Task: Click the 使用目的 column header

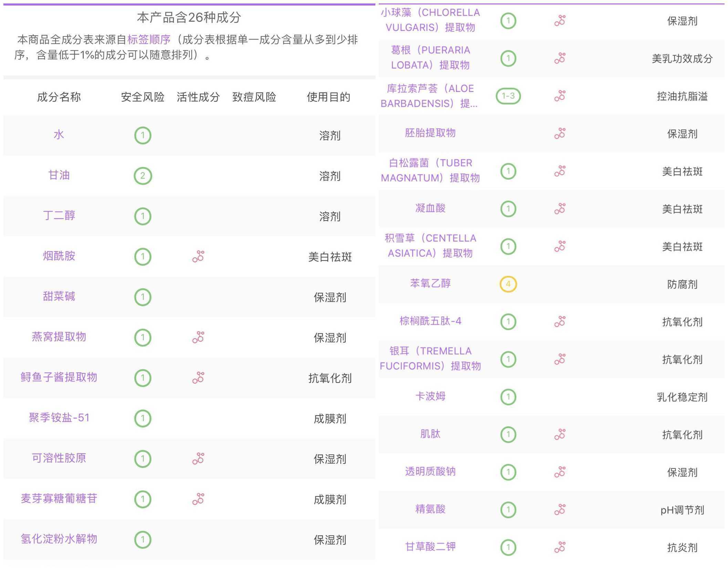Action: pyautogui.click(x=328, y=97)
